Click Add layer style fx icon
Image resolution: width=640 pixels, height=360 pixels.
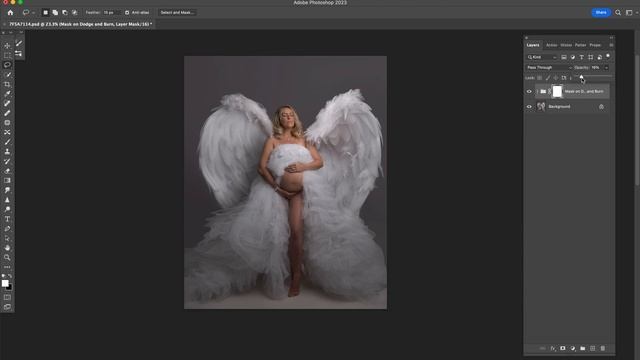click(553, 348)
